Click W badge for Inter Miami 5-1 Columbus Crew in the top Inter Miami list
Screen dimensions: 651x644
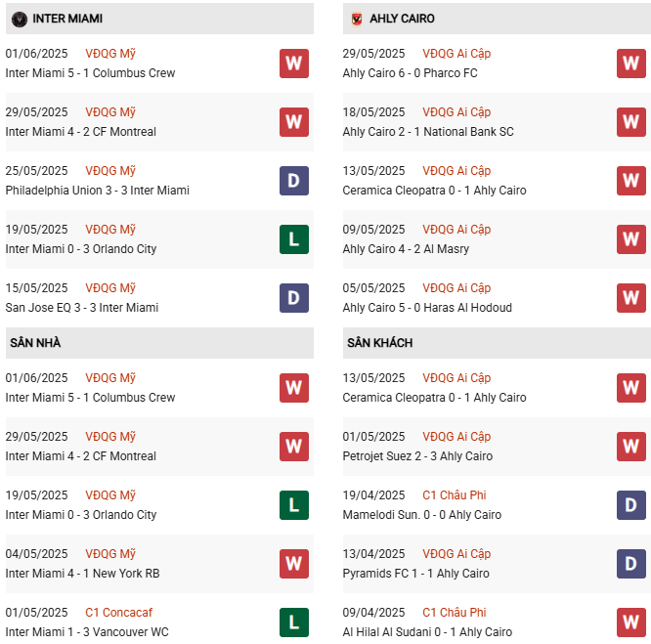point(293,64)
